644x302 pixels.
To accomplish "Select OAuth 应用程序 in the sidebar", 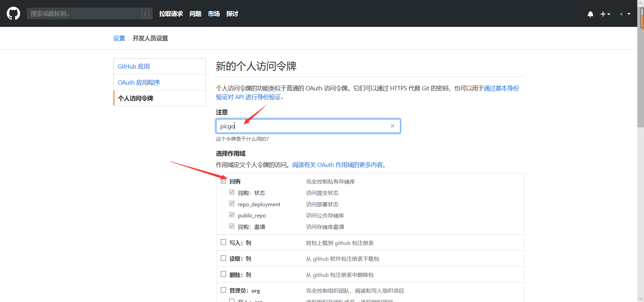I will point(160,82).
